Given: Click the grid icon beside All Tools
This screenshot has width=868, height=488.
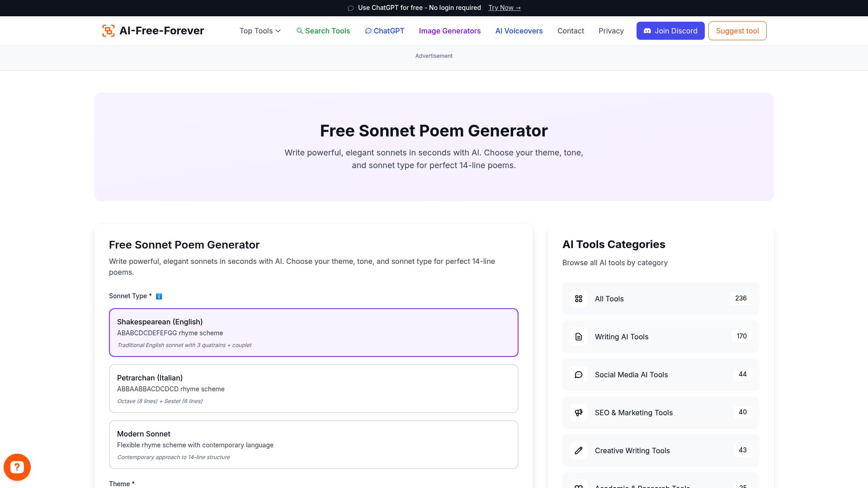Looking at the screenshot, I should [x=578, y=299].
